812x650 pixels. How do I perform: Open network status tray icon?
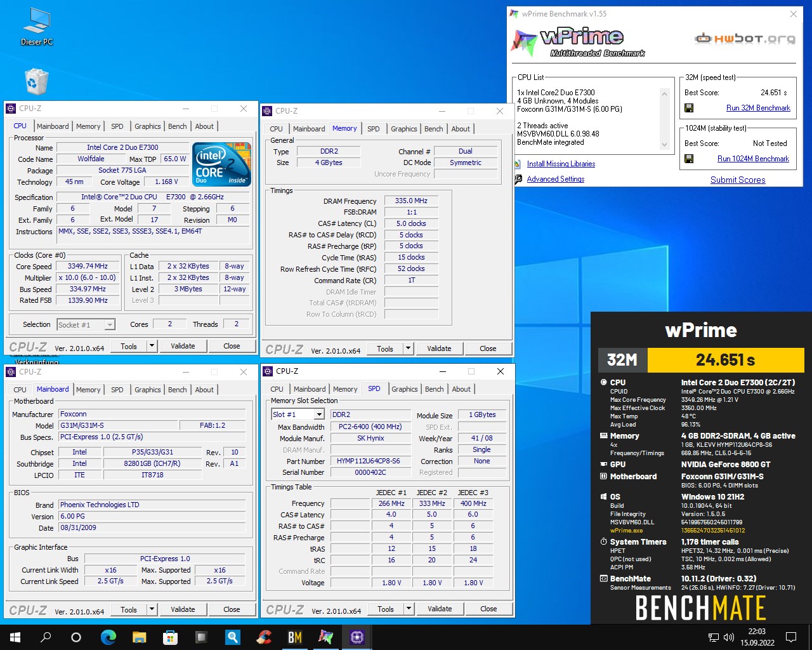714,637
